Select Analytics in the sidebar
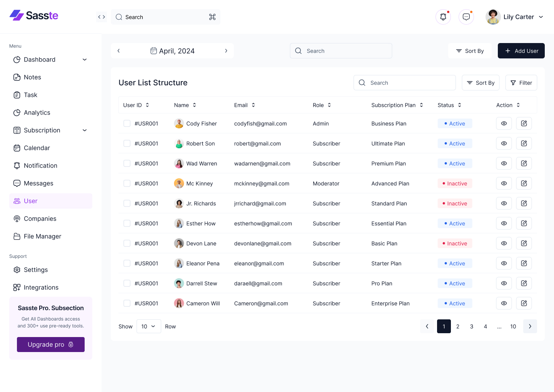The image size is (554, 392). point(37,112)
